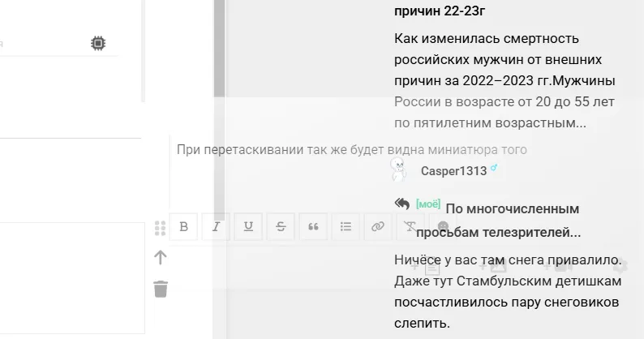644x339 pixels.
Task: Click the text 'посчастливилось пару снеговиков'
Action: 506,303
